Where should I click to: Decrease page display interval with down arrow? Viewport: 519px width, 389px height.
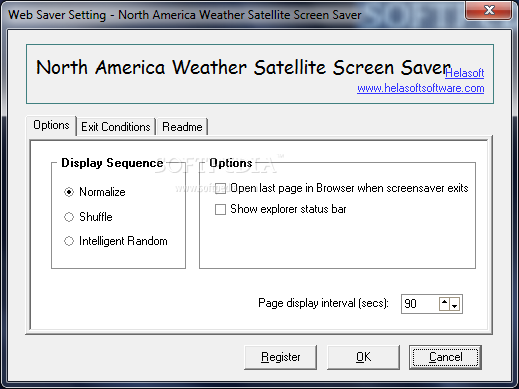(455, 304)
